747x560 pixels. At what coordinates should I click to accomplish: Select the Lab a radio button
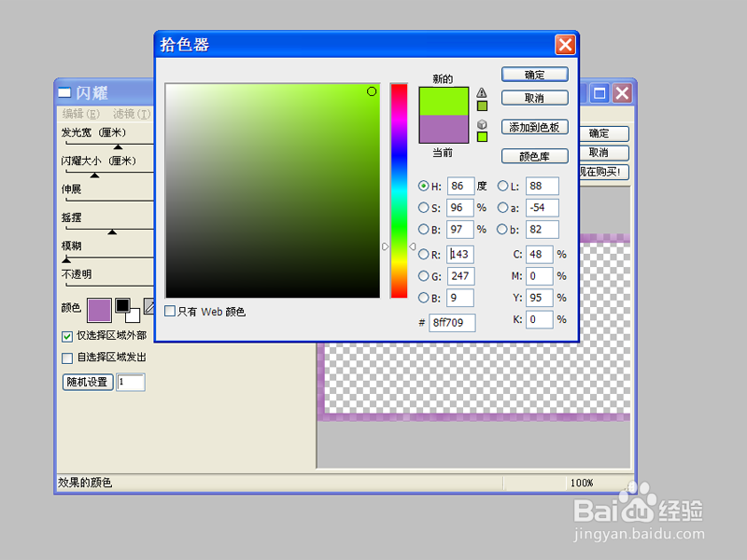pos(502,207)
